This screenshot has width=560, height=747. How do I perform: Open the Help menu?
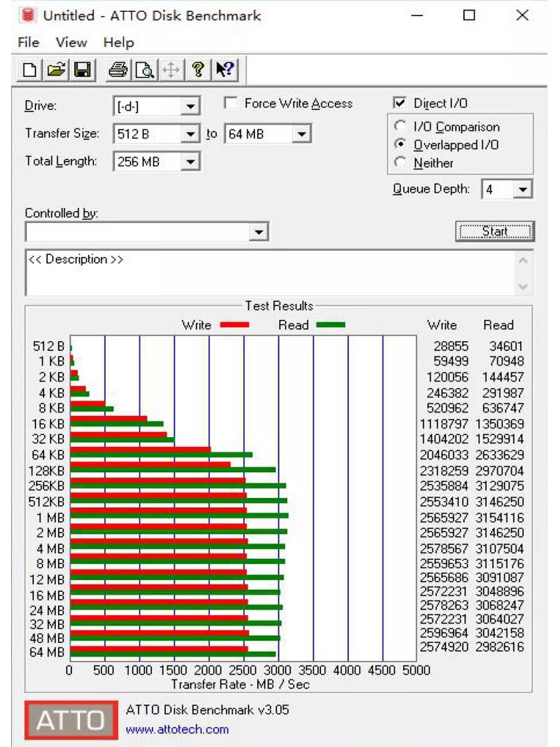coord(119,42)
